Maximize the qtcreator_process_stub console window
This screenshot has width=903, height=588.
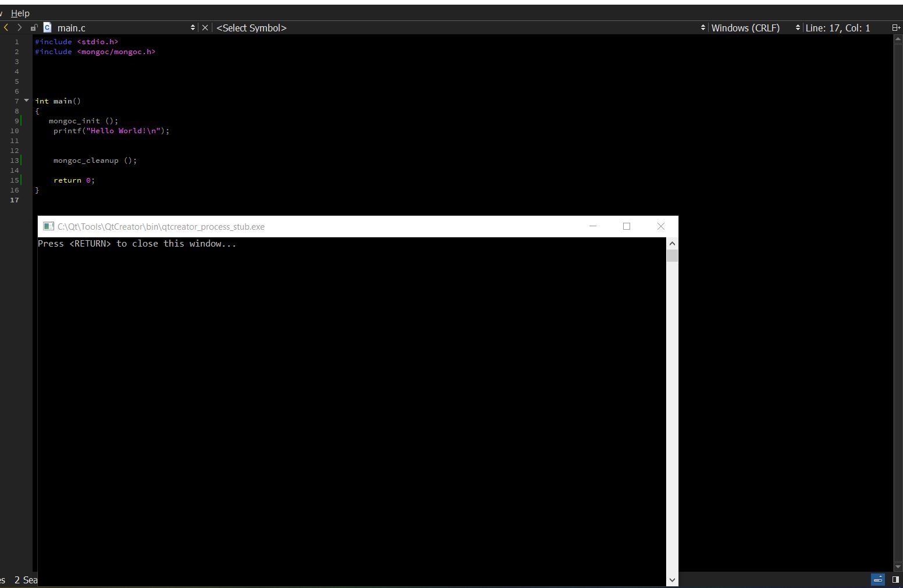[627, 226]
